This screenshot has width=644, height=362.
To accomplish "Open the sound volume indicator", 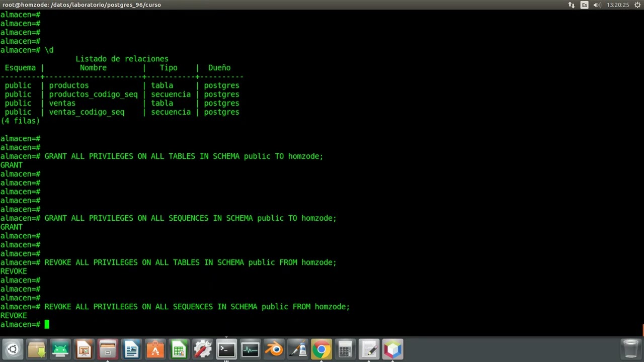I will 597,5.
